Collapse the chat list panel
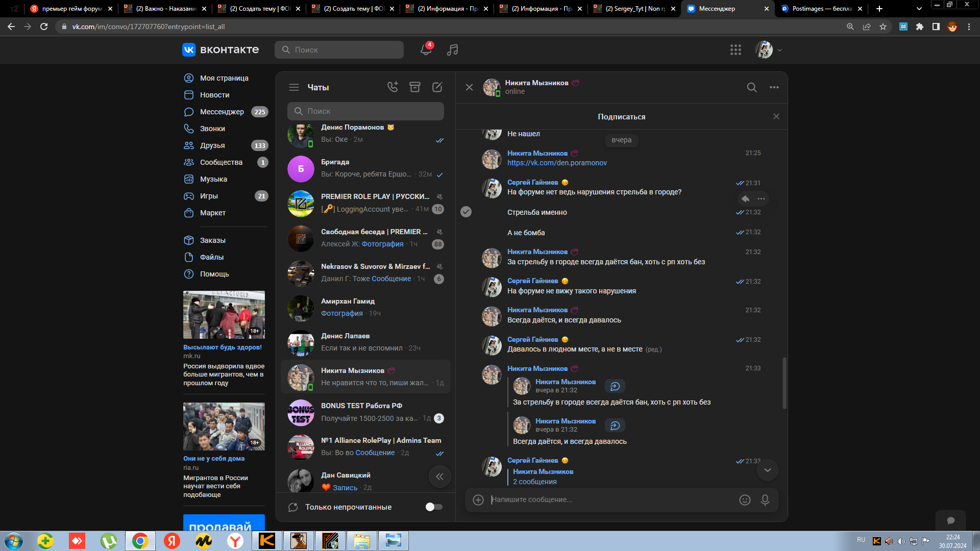Screen dimensions: 980x551 (439, 477)
